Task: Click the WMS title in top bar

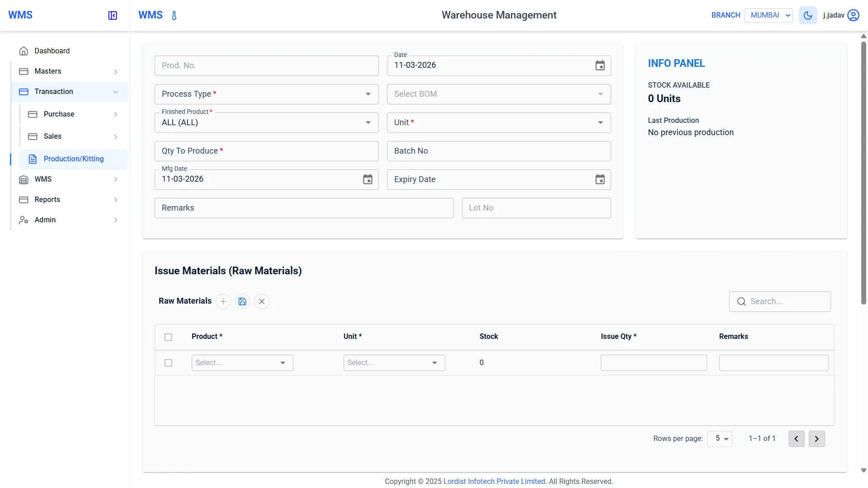Action: (151, 15)
